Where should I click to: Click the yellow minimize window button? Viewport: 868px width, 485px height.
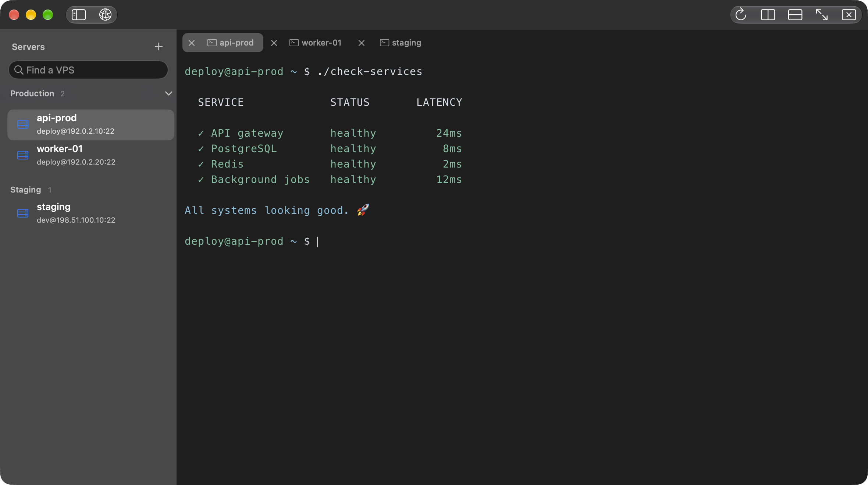click(x=31, y=15)
